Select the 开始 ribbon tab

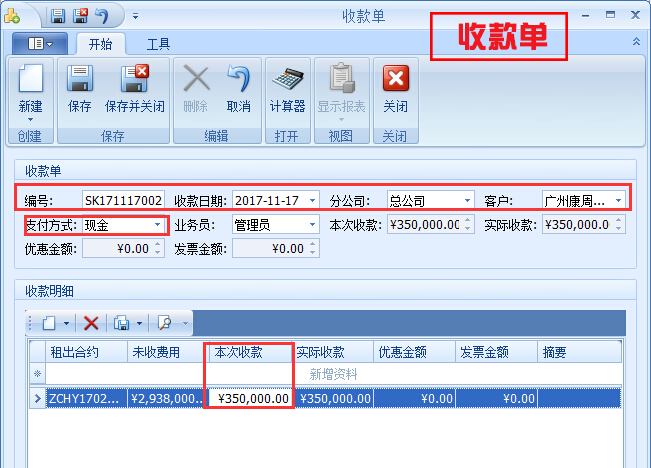100,44
